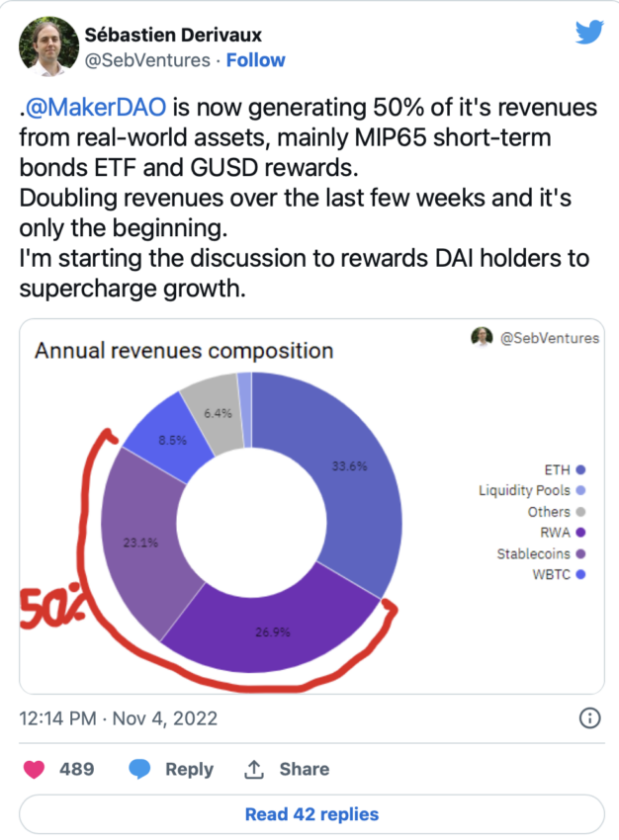Viewport: 619px width, 840px height.
Task: Click the reply speech bubble icon
Action: tap(140, 769)
